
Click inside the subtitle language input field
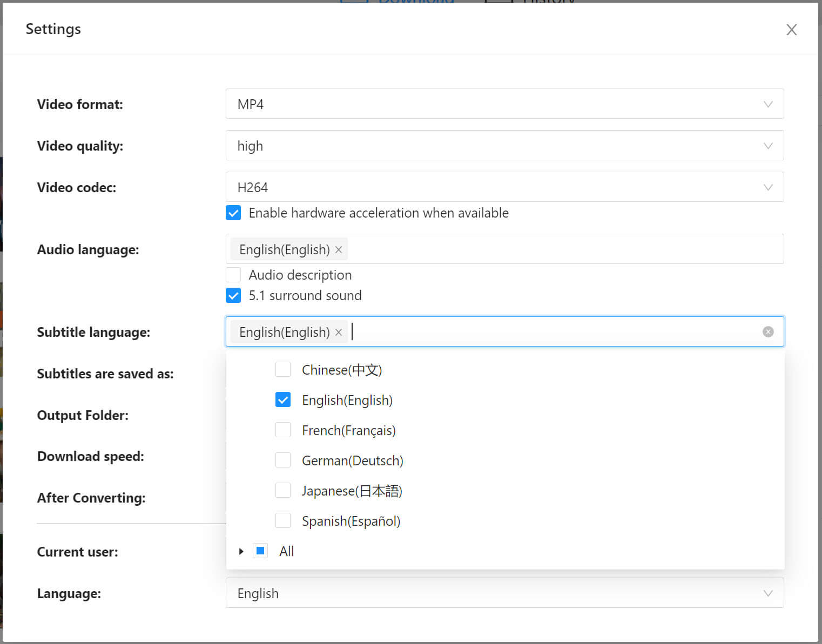pyautogui.click(x=486, y=331)
